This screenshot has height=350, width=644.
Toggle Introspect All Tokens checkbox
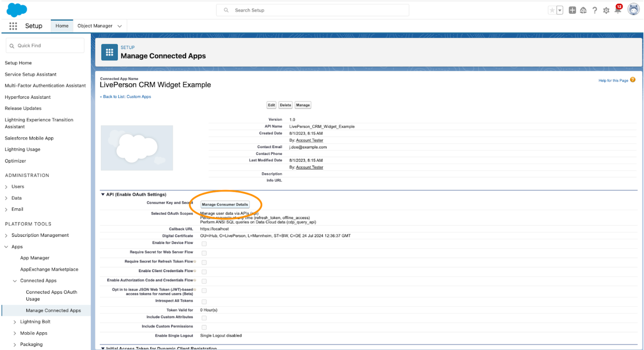click(x=204, y=302)
